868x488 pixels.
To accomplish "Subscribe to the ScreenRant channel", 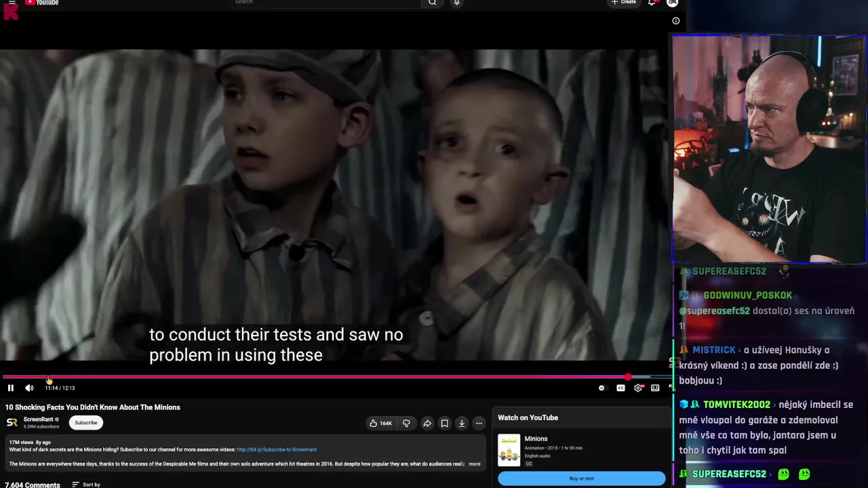I will [x=86, y=423].
